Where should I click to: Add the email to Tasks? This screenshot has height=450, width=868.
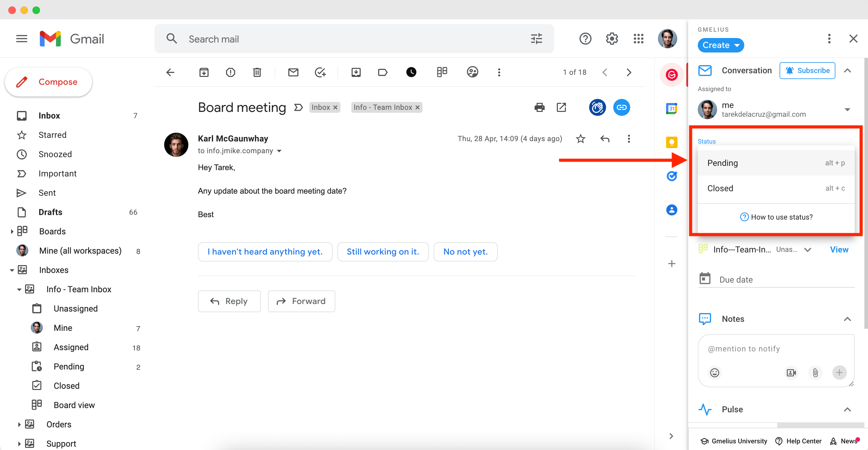point(320,72)
